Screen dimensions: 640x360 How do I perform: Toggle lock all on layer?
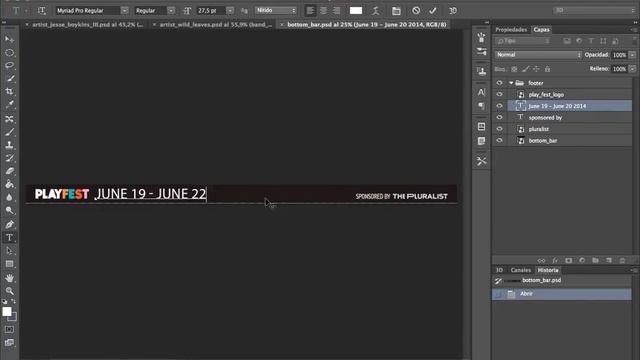coord(547,69)
